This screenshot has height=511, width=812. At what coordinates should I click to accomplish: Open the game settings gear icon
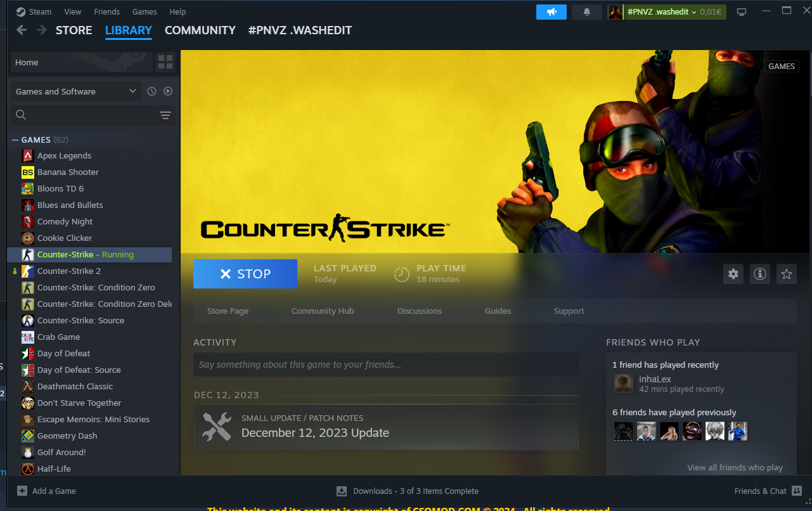tap(733, 274)
